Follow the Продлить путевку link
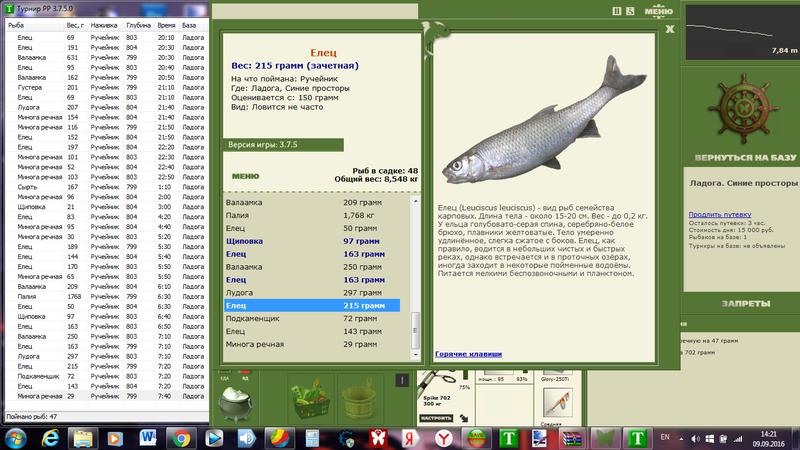800x450 pixels. click(719, 215)
